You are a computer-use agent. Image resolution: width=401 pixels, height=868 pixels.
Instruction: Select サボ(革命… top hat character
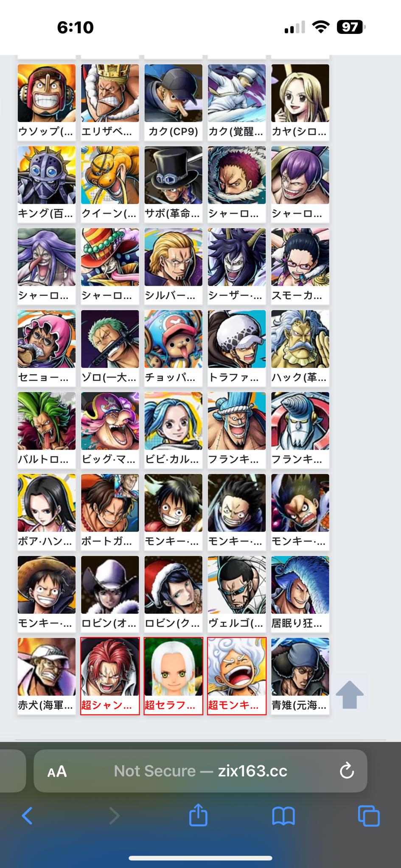click(173, 184)
